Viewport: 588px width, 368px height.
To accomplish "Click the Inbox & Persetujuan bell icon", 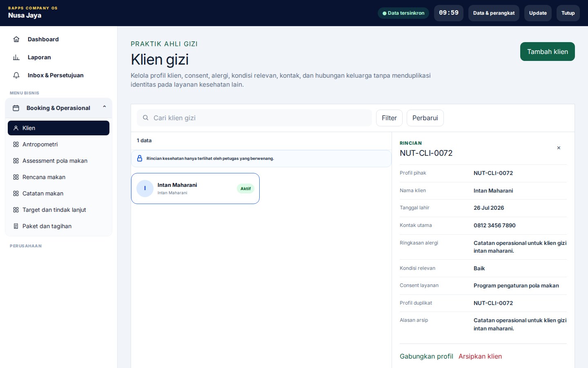I will 16,75.
